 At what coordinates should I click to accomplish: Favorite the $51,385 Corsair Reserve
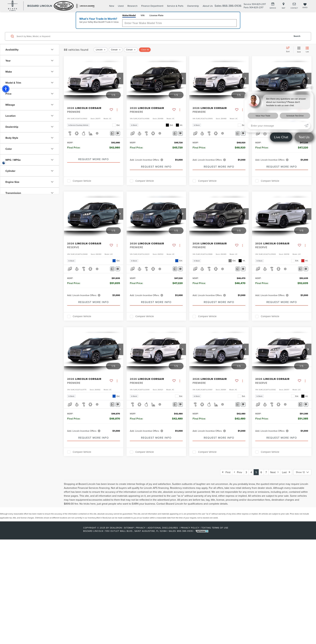(x=299, y=381)
